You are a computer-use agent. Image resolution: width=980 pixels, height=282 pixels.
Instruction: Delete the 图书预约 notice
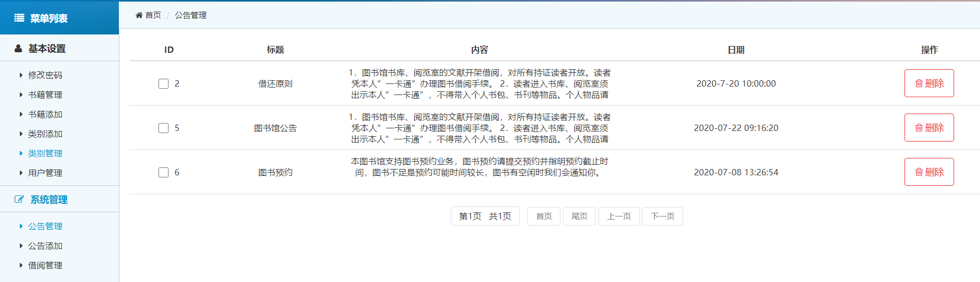click(x=929, y=172)
